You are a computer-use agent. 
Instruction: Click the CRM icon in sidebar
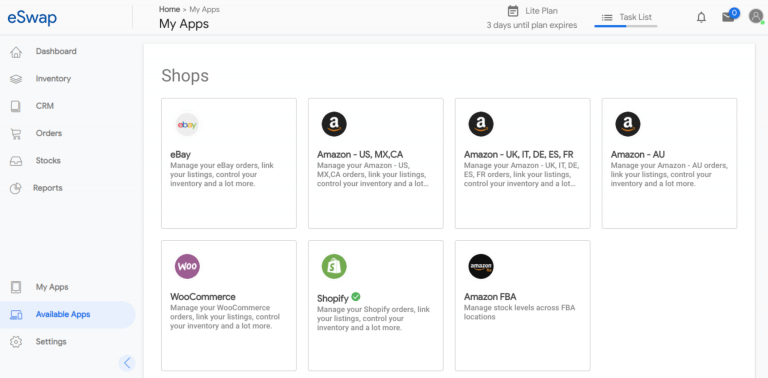pyautogui.click(x=16, y=106)
